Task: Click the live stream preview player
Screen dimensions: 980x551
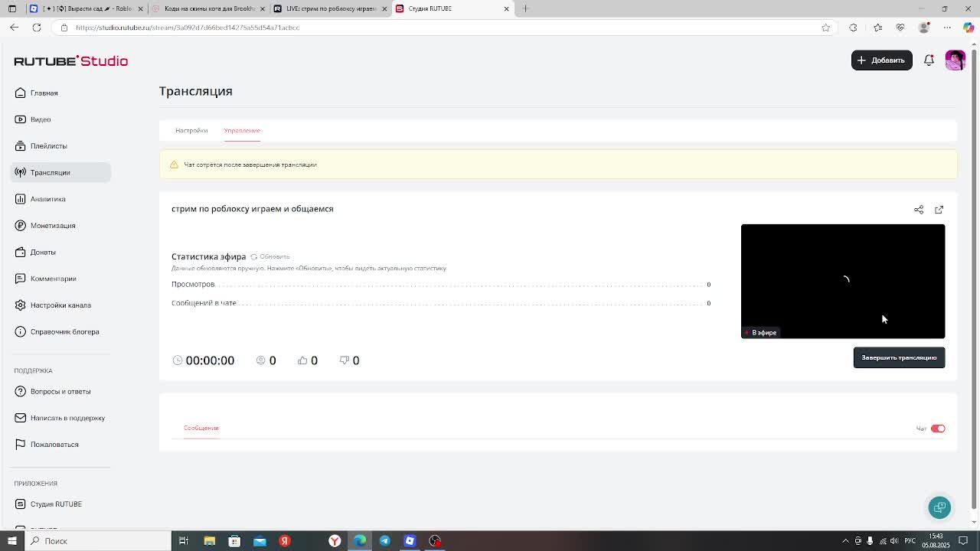Action: point(843,281)
